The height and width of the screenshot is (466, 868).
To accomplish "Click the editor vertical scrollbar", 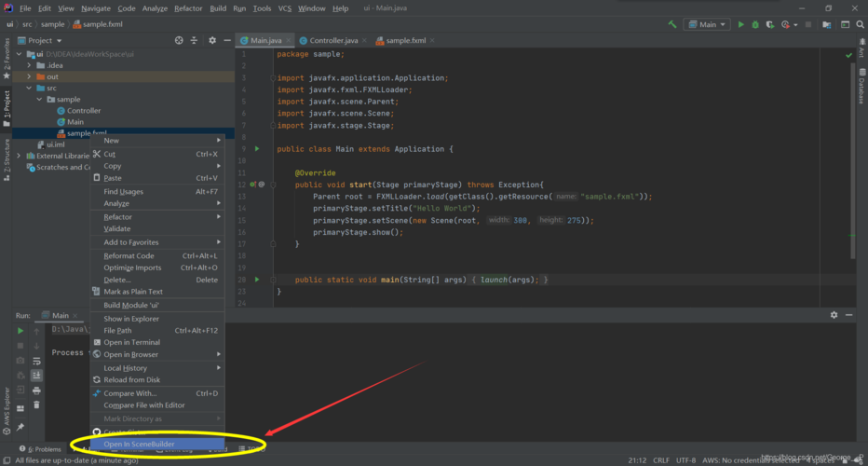I will point(853,160).
